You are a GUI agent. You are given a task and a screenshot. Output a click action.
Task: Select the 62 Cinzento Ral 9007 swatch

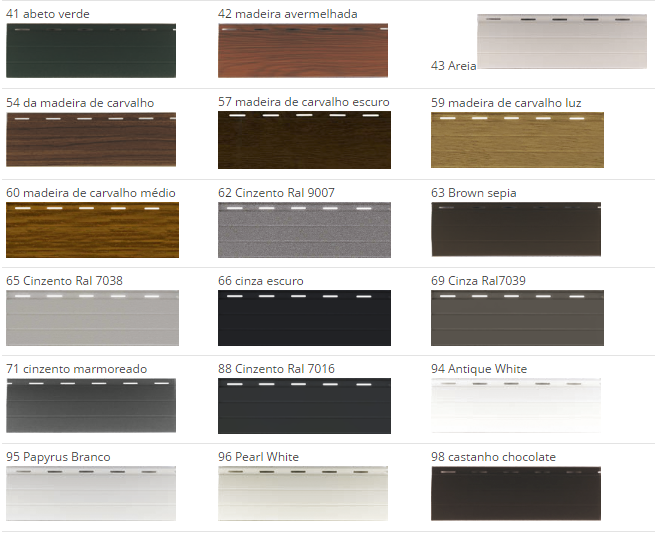tap(304, 229)
